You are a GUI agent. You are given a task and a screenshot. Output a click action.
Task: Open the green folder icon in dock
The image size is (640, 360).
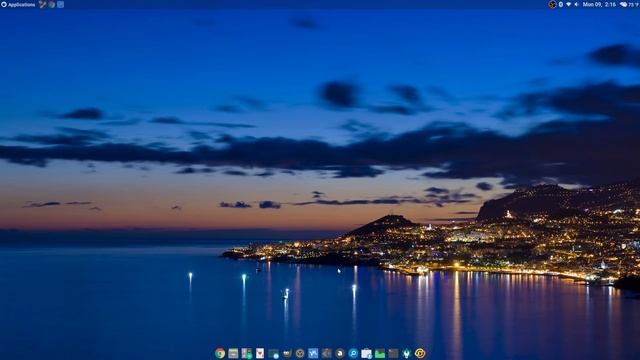tap(380, 353)
